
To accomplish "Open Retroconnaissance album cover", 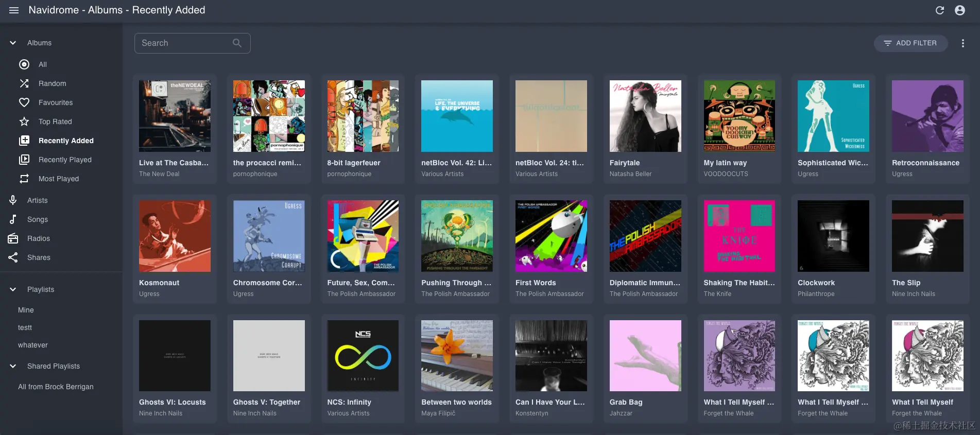I will click(x=927, y=116).
